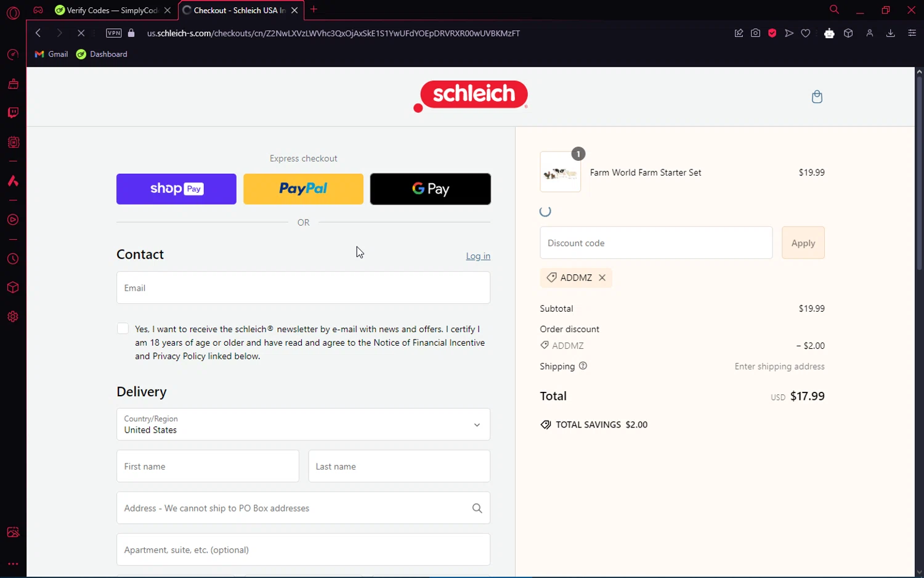The width and height of the screenshot is (924, 578).
Task: Apply the discount code button
Action: 803,243
